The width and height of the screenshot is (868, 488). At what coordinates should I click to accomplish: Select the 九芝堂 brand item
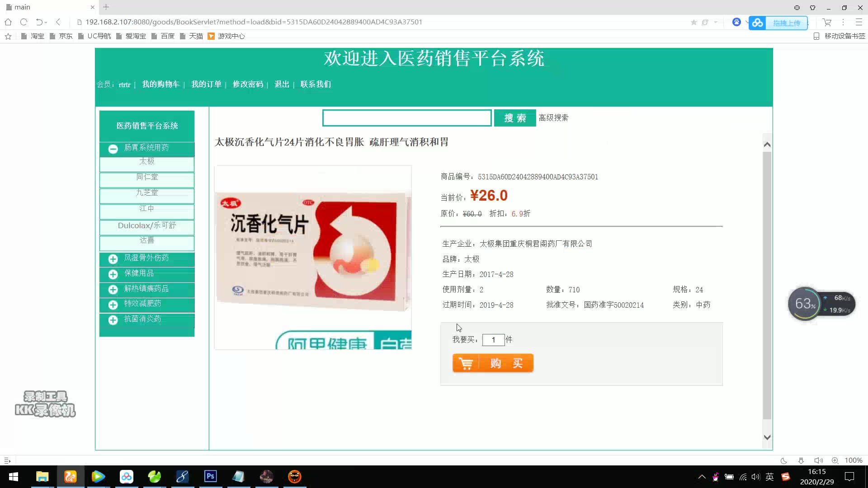tap(147, 195)
